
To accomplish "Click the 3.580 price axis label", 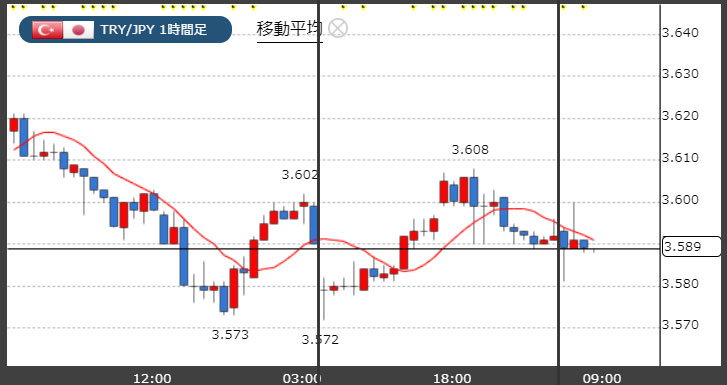I will pyautogui.click(x=680, y=283).
